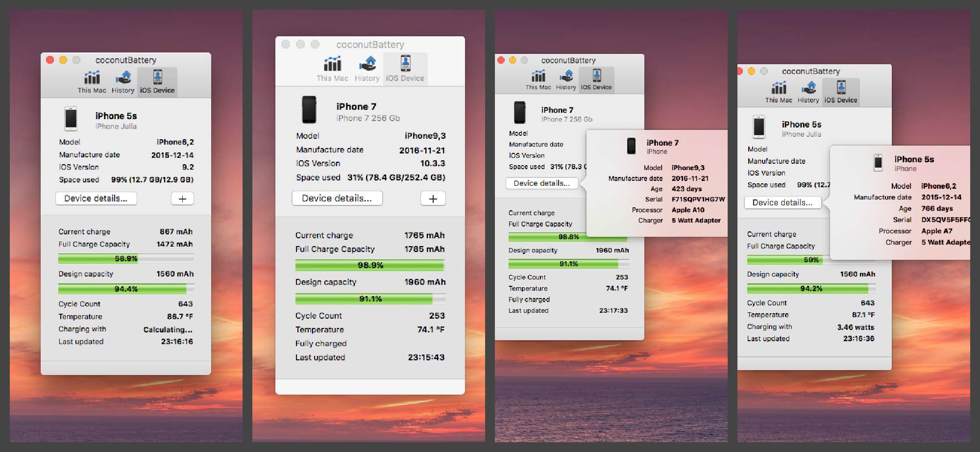980x452 pixels.
Task: Click serial number F71SQPV1HG7W in popover
Action: point(698,200)
